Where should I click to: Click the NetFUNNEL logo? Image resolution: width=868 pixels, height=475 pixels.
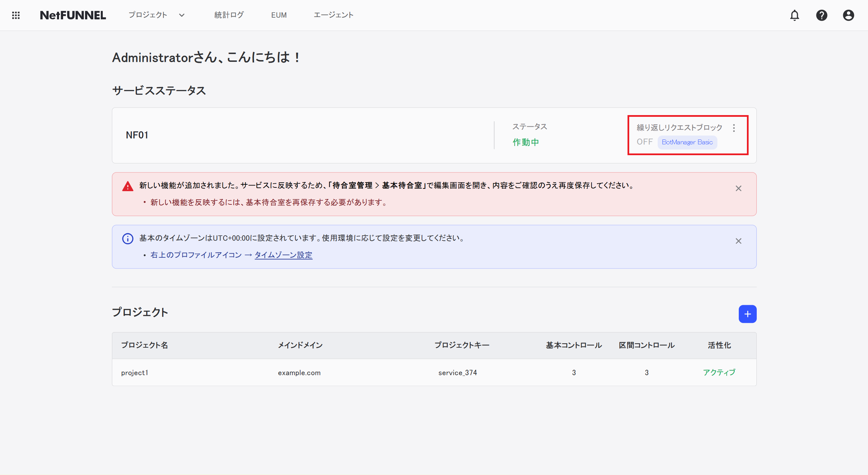pyautogui.click(x=73, y=15)
